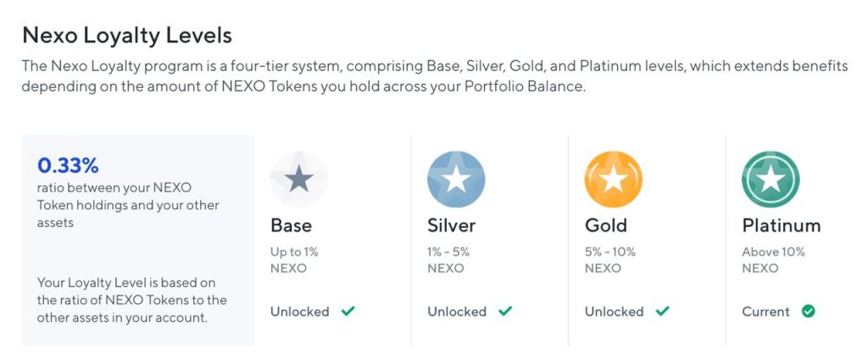Click the circled checkmark next to Current
This screenshot has width=868, height=355.
point(808,311)
